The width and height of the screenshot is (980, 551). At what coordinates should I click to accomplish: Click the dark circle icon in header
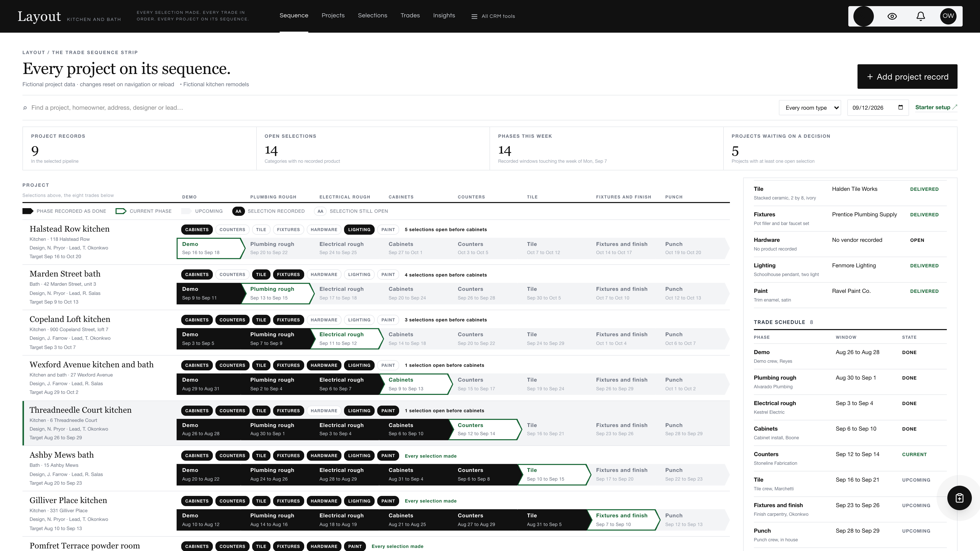[x=864, y=16]
